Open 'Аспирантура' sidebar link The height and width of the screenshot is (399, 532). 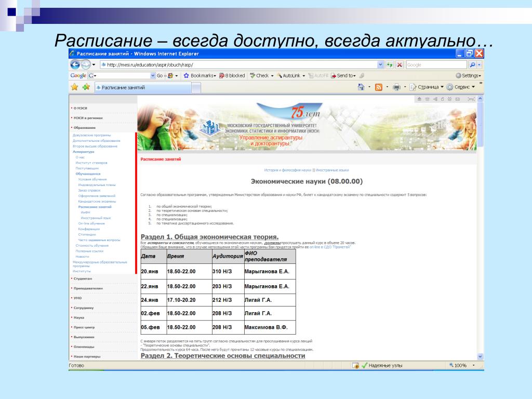point(84,152)
